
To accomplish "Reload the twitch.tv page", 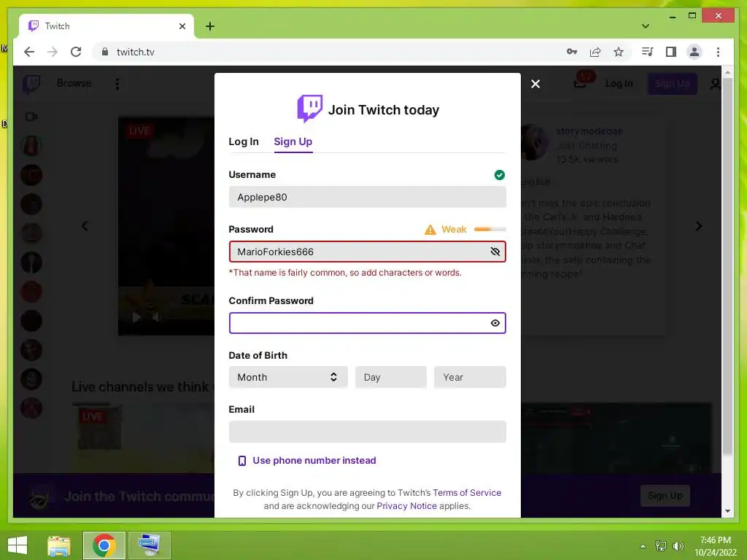I will click(76, 52).
